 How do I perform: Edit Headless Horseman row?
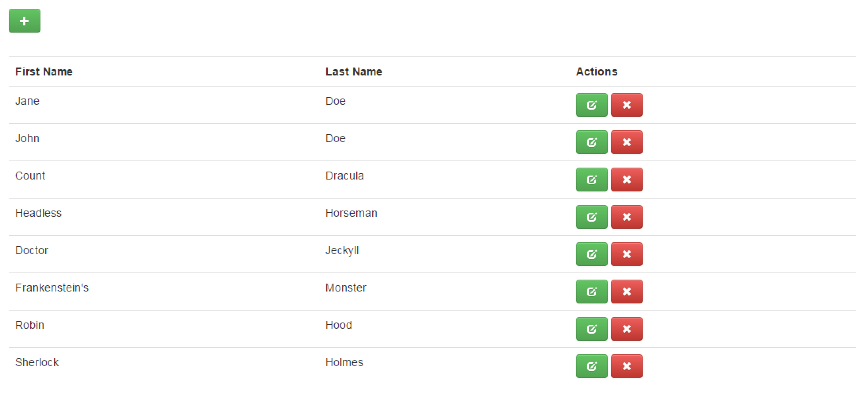coord(591,217)
